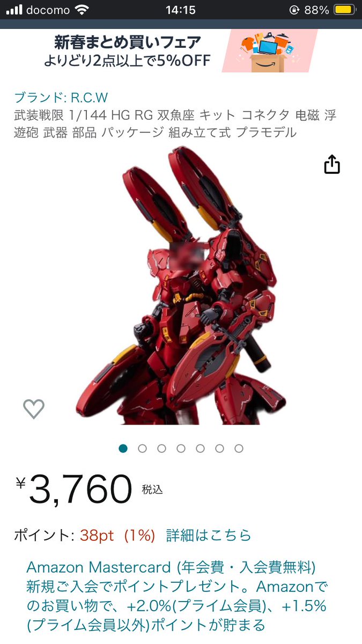Viewport: 362px width, 644px height.
Task: Tap the ¥3,760 price text
Action: click(x=74, y=489)
